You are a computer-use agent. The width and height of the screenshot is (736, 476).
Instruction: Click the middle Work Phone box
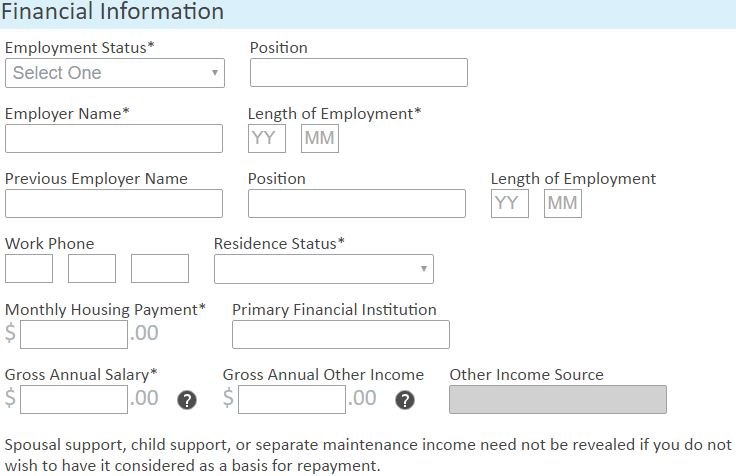pyautogui.click(x=92, y=269)
